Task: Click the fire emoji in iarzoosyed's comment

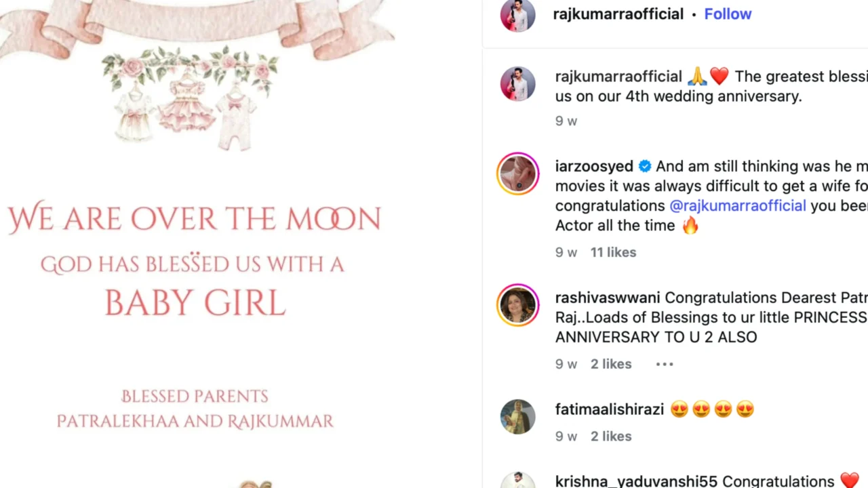Action: tap(690, 225)
